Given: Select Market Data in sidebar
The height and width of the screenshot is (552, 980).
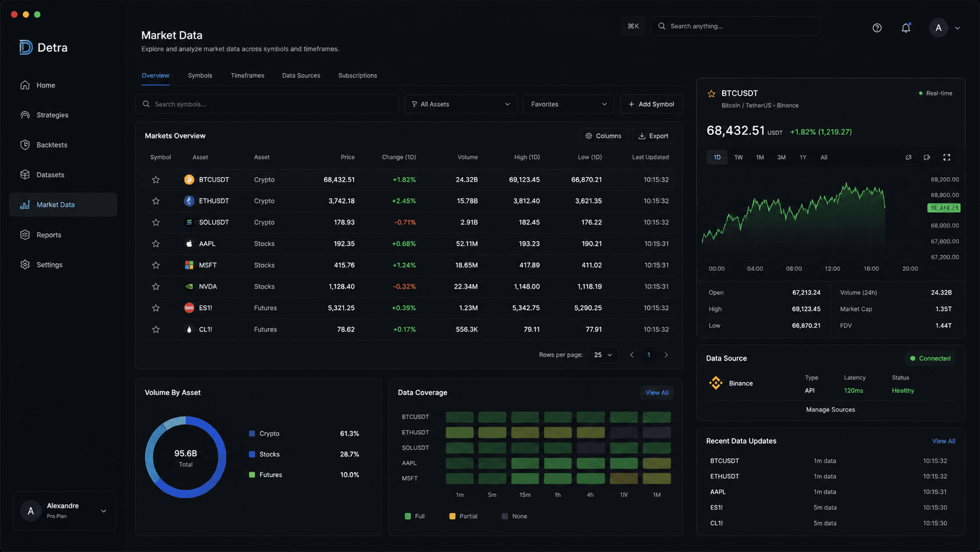Looking at the screenshot, I should 63,205.
